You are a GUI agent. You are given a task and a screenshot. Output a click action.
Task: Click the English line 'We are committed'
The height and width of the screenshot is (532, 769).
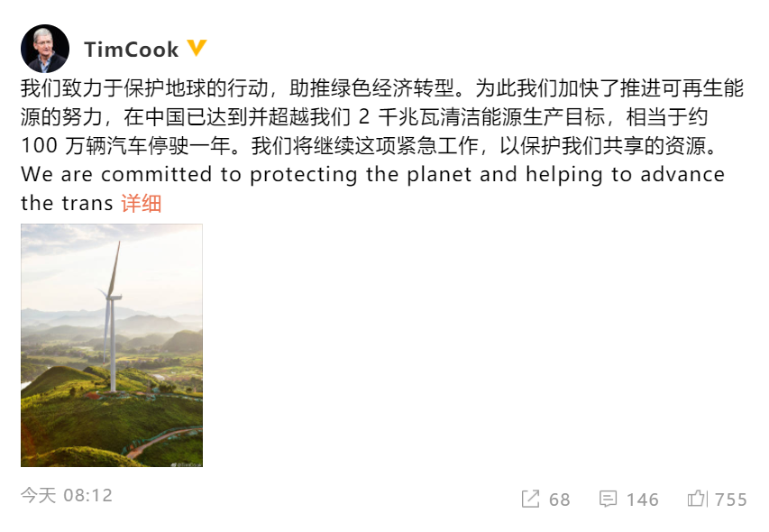(x=372, y=175)
